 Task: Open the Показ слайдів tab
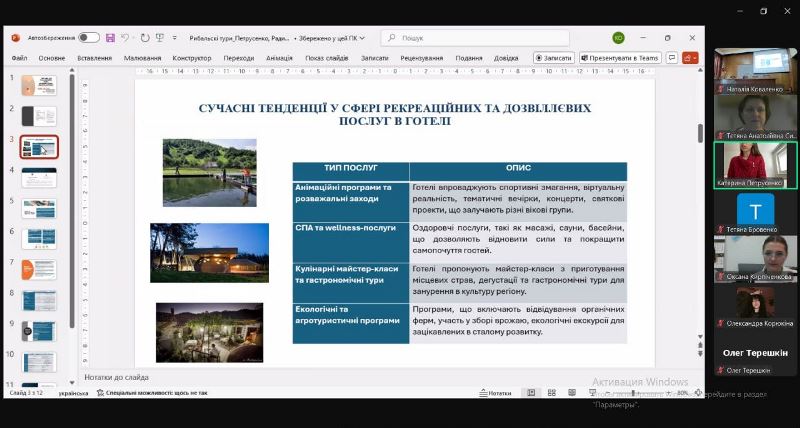pyautogui.click(x=327, y=58)
